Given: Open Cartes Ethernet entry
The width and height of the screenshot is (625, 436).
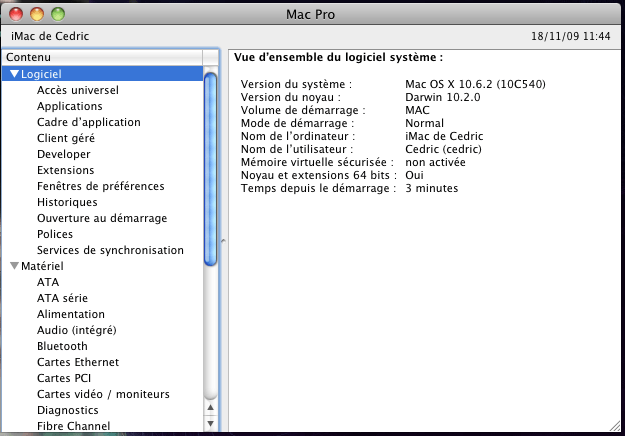Looking at the screenshot, I should (78, 362).
